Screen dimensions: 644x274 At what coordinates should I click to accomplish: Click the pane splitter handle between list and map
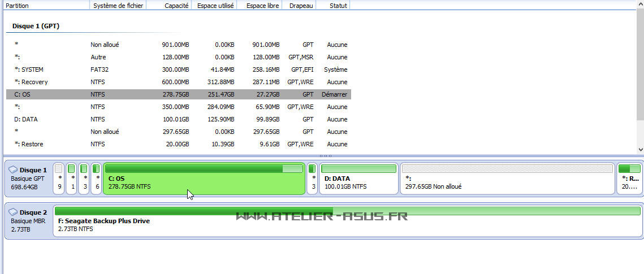[325, 156]
